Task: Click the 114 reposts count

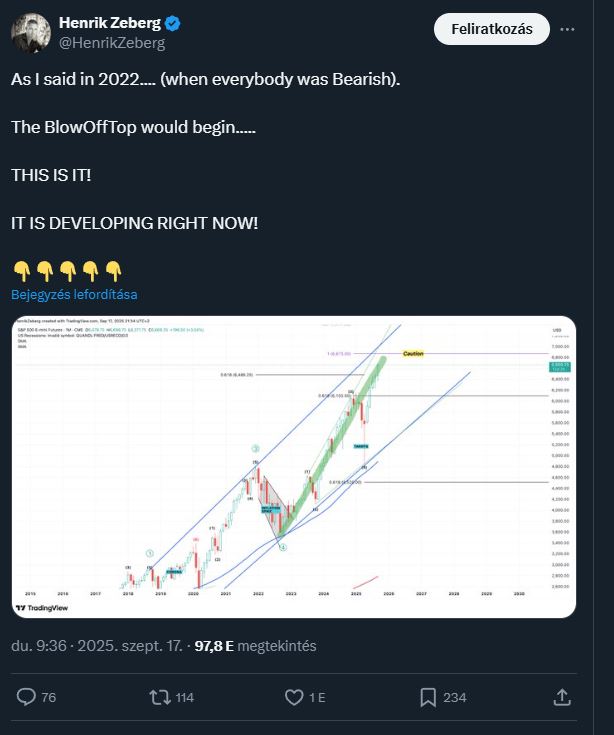Action: (184, 698)
